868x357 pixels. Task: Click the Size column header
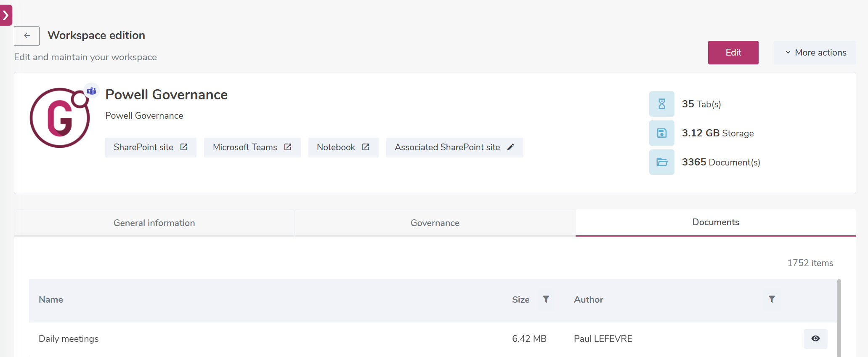click(x=521, y=300)
